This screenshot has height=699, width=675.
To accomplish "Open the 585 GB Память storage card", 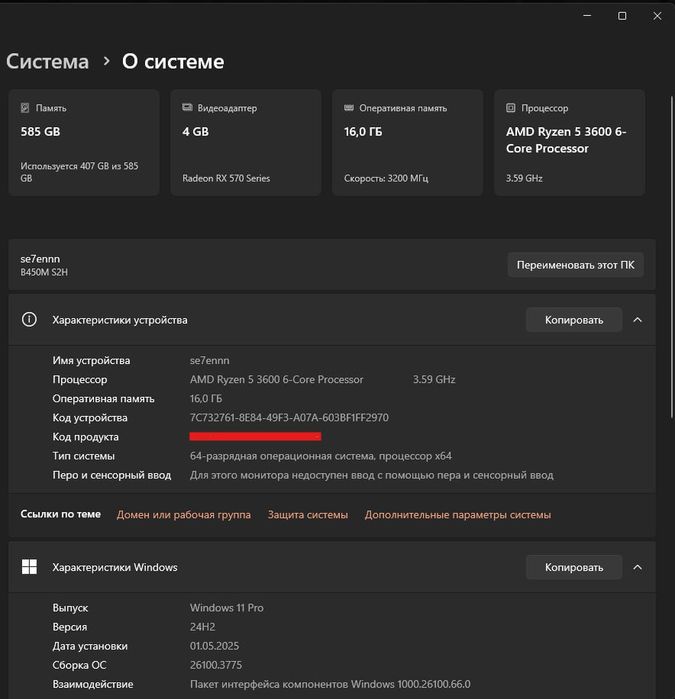I will coord(84,142).
